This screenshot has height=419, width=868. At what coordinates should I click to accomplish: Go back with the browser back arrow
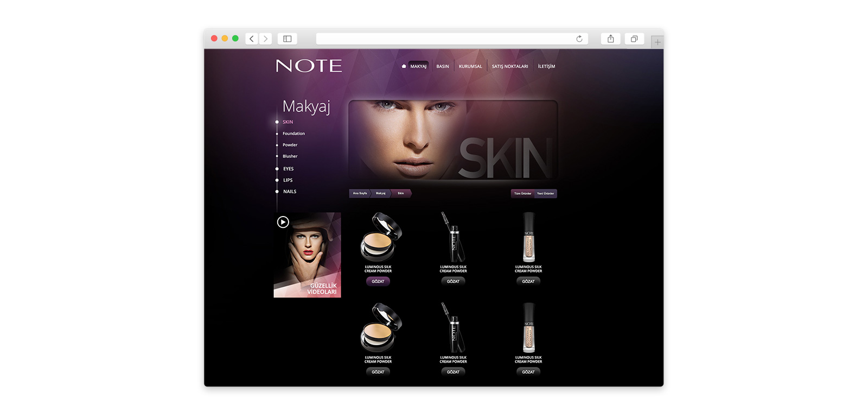[x=251, y=39]
